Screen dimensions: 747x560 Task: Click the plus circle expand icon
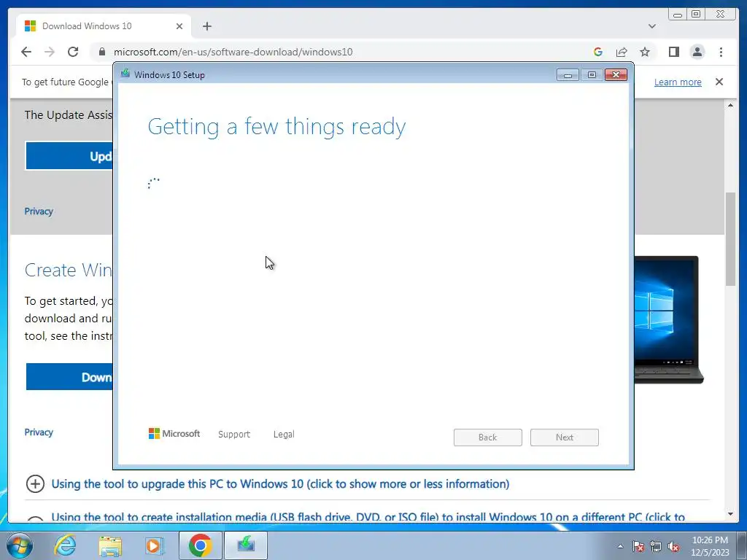35,484
